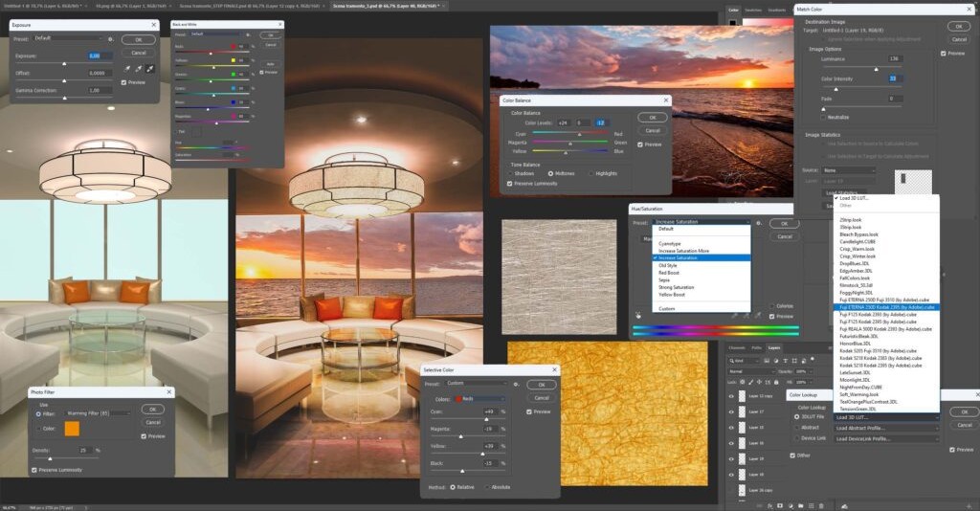Click the create new layer icon

click(812, 506)
